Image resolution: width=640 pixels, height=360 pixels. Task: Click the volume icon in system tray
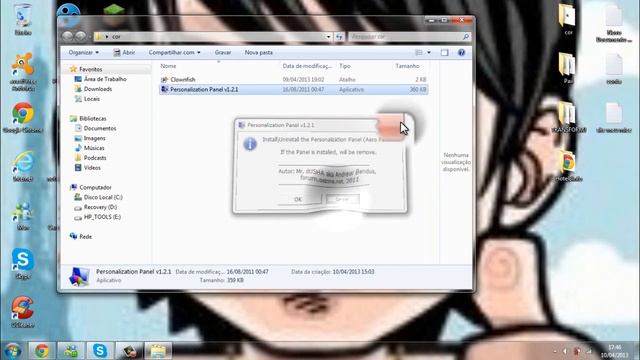pos(565,351)
